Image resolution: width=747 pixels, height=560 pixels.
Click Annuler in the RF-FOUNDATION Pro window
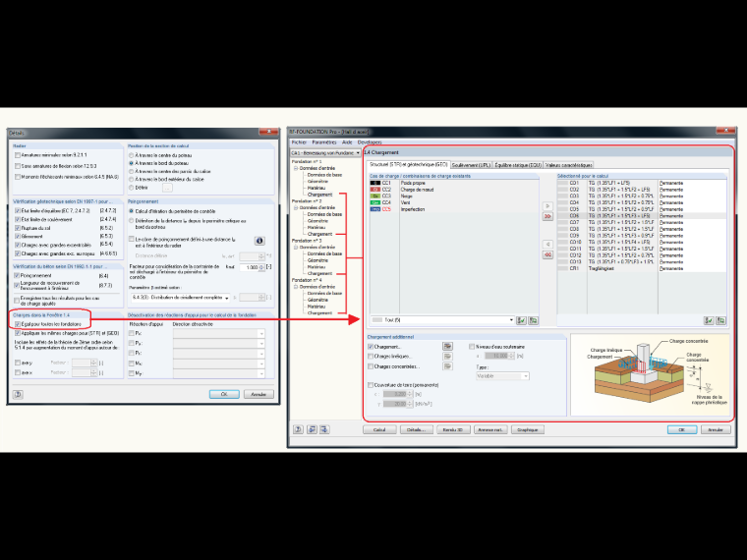[716, 429]
